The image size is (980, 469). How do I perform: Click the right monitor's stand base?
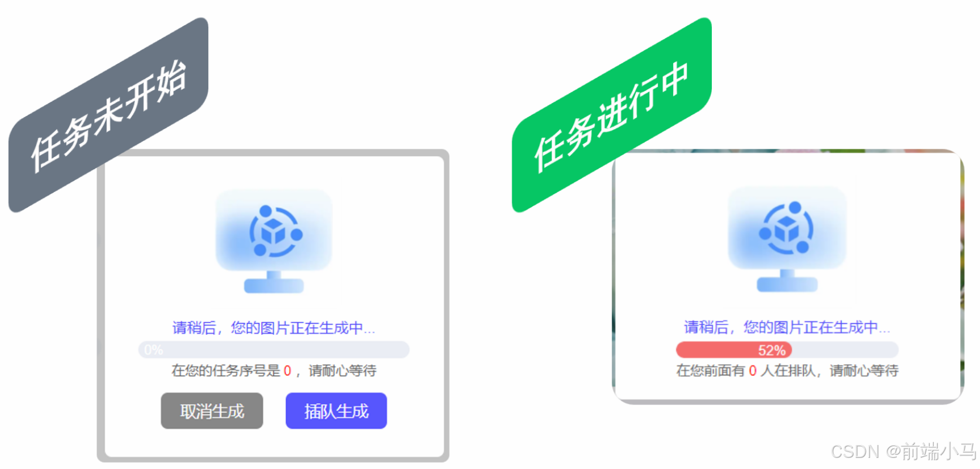[787, 285]
